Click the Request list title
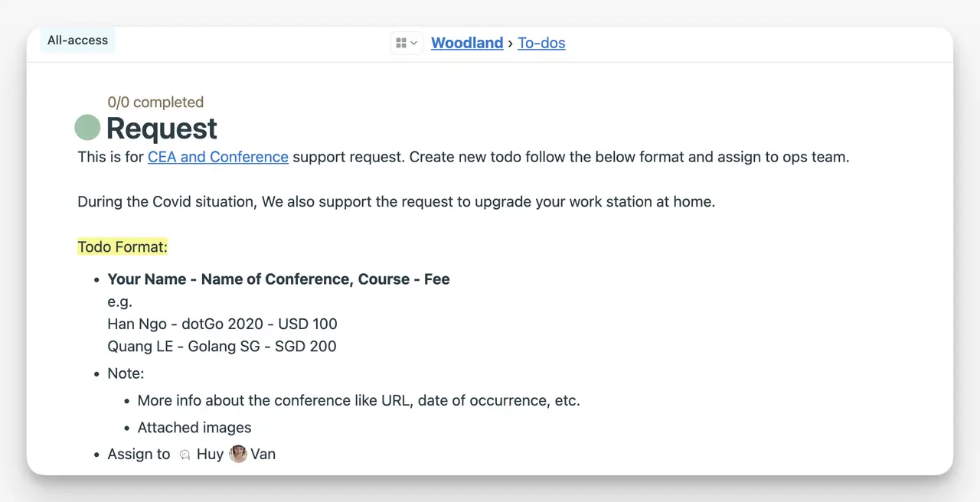 (x=162, y=129)
